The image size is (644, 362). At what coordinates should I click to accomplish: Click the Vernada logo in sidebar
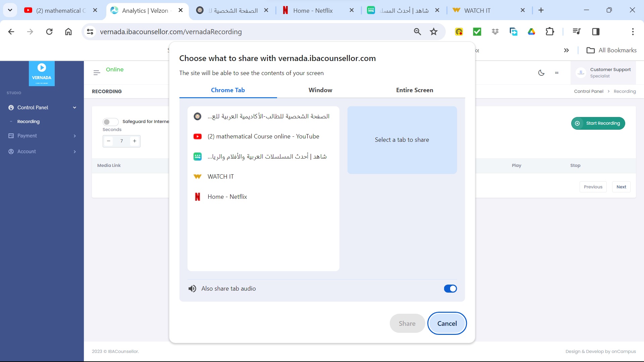[42, 73]
